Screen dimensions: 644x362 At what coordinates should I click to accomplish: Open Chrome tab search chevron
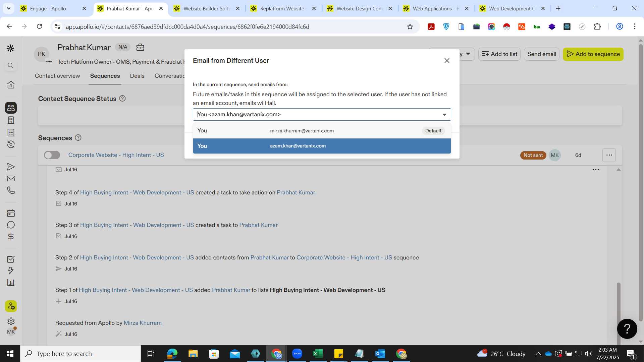point(8,8)
